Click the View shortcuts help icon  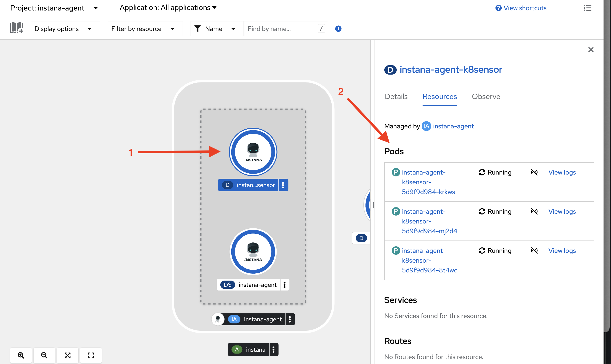[x=498, y=8]
